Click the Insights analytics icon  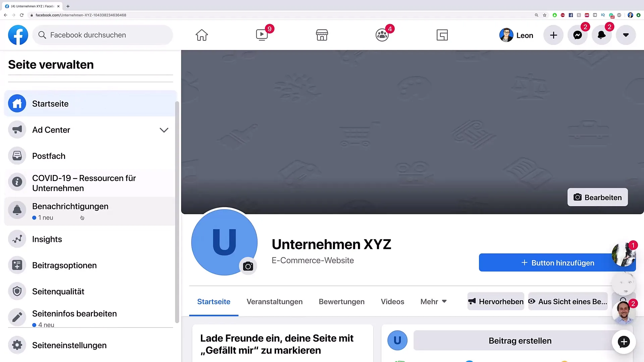pyautogui.click(x=17, y=239)
